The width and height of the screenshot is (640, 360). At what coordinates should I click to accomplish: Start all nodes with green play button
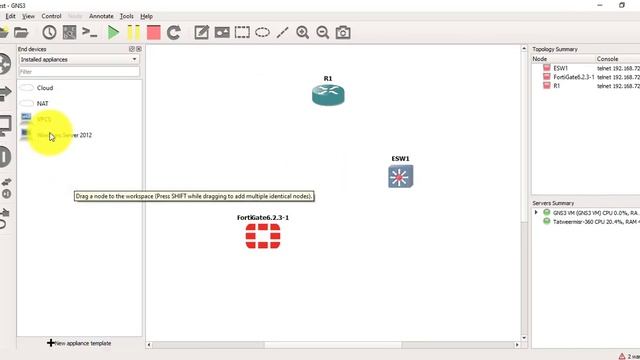coord(113,32)
